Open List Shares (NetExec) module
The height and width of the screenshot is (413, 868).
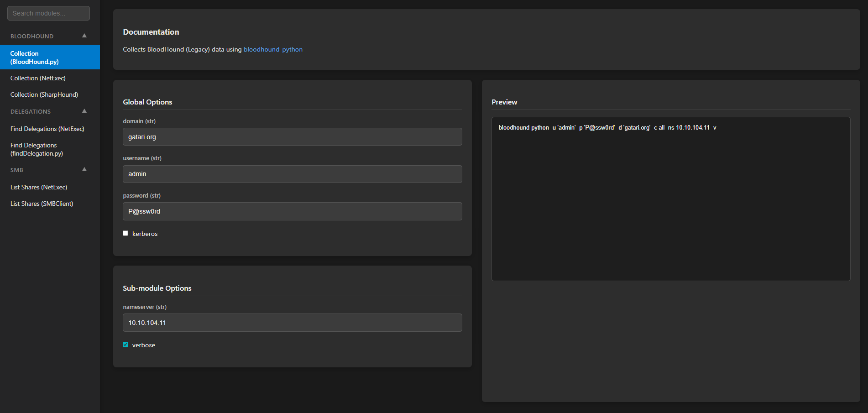tap(50, 187)
